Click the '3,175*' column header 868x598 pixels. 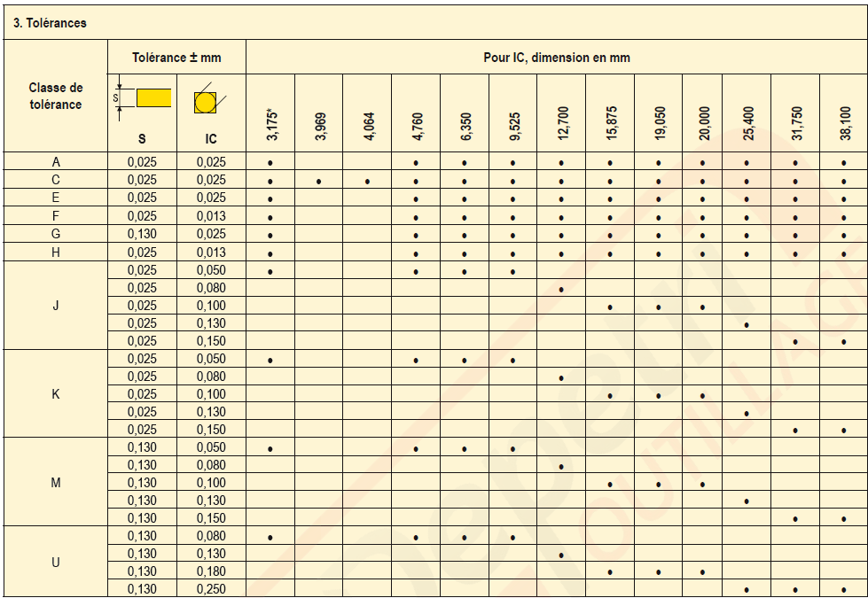272,125
